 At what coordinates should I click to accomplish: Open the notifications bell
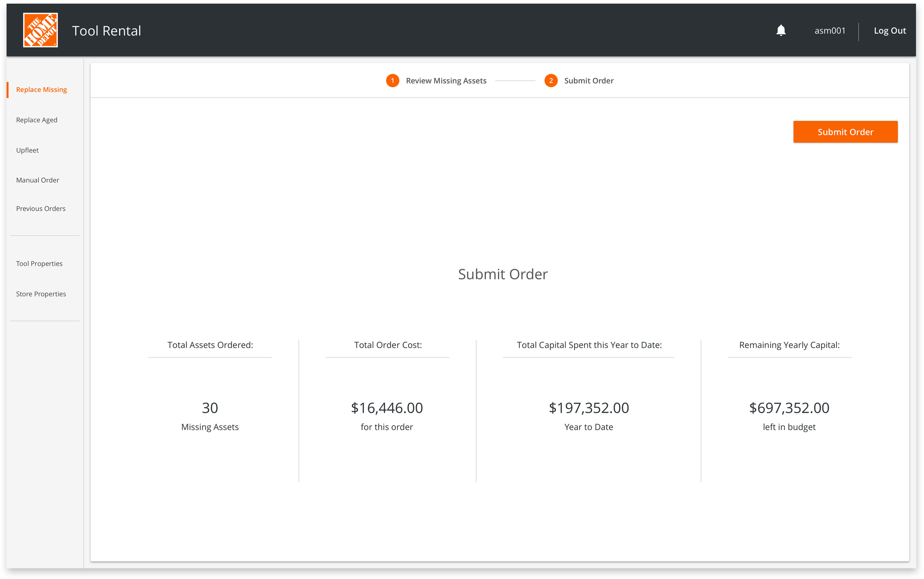(x=781, y=30)
